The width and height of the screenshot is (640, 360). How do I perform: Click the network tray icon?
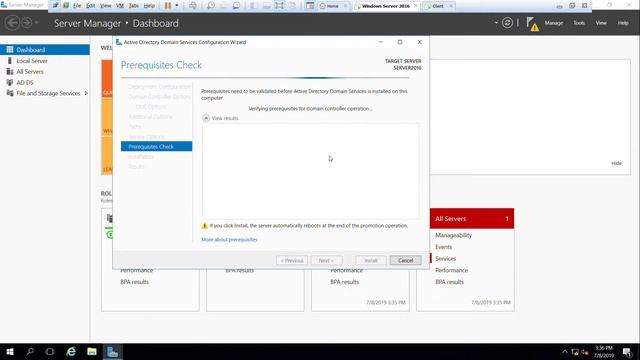click(575, 352)
